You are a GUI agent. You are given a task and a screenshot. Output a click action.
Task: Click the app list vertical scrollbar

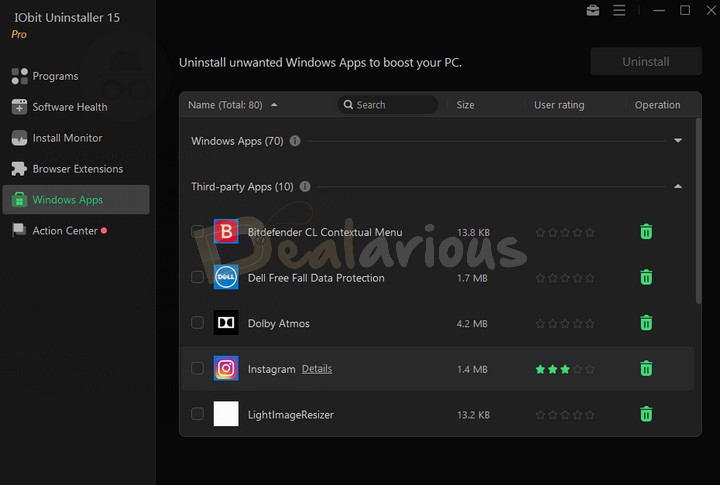pos(698,211)
